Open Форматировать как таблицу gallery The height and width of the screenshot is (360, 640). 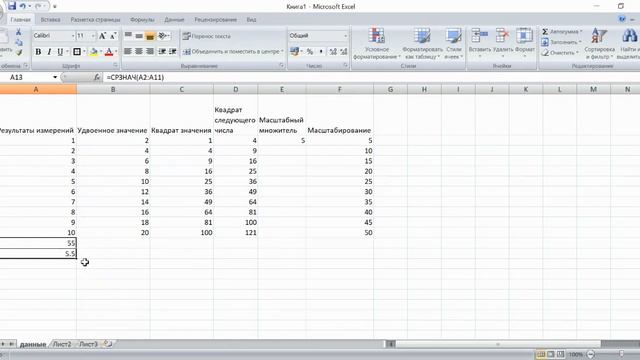coord(422,44)
